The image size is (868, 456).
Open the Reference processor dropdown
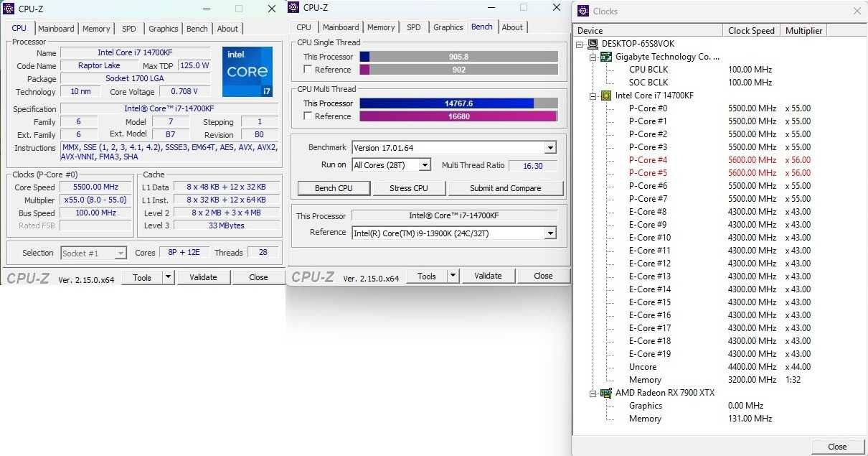550,233
